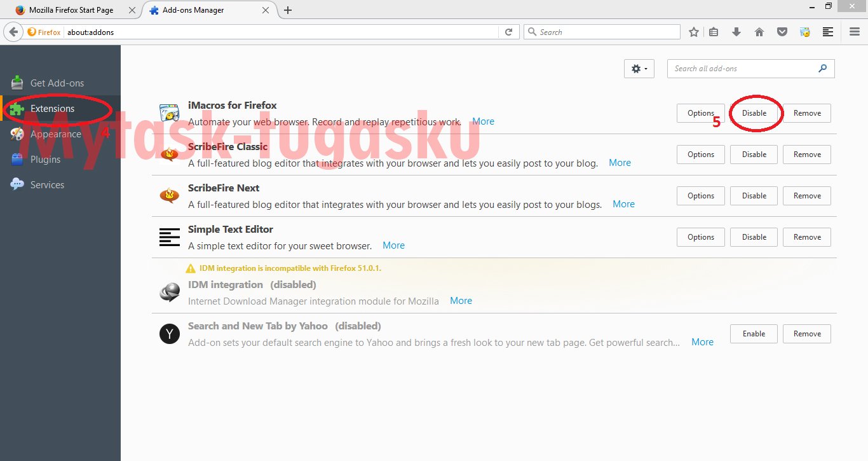Open a new tab with plus button
This screenshot has height=461, width=868.
(288, 10)
